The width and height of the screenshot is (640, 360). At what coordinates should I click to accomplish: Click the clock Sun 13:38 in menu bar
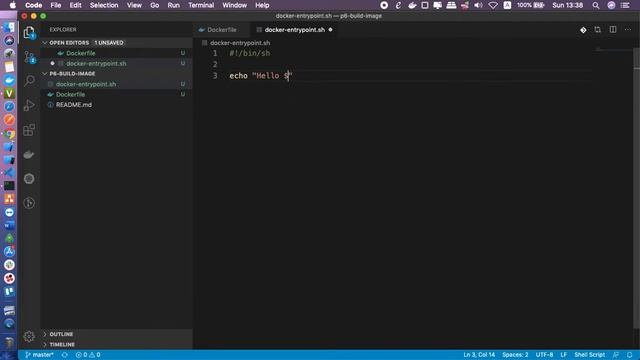567,5
